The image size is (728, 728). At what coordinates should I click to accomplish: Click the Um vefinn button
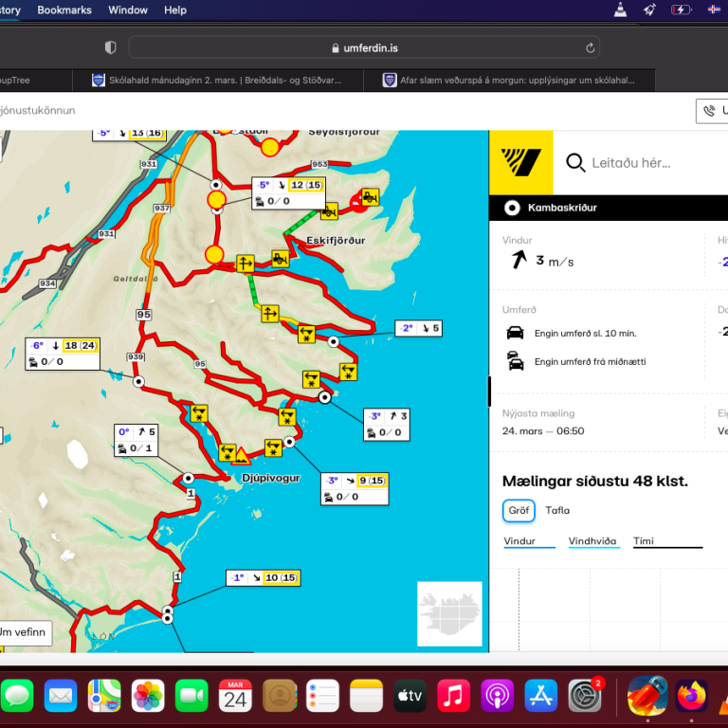[x=21, y=631]
